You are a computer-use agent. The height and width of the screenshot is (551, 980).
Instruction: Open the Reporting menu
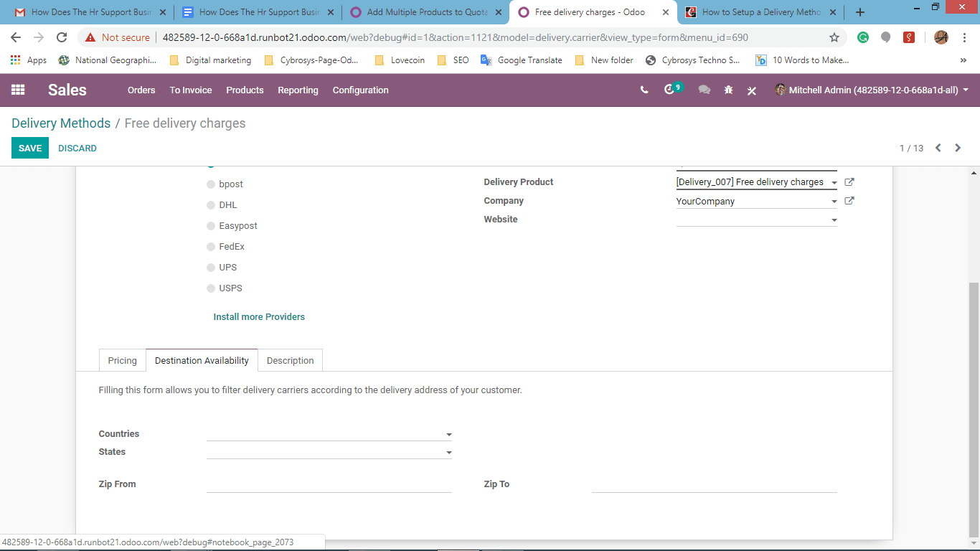[x=298, y=90]
